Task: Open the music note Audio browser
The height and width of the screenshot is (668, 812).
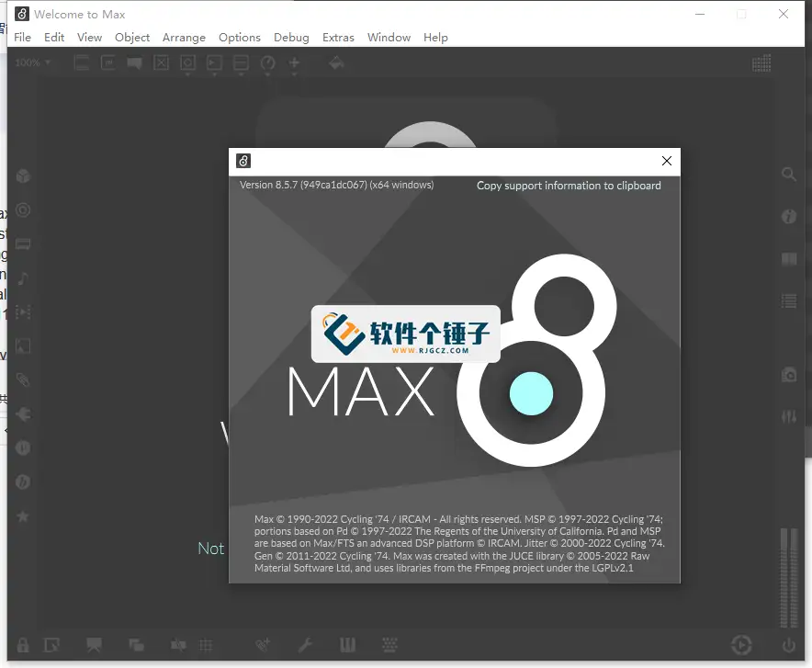Action: (23, 278)
